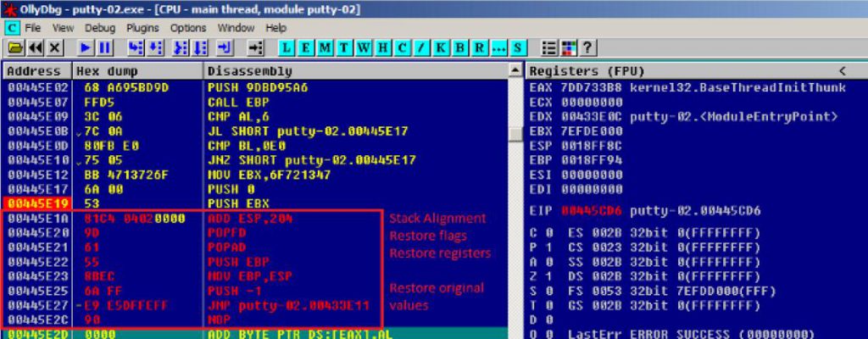Show source with the S button
The width and height of the screenshot is (868, 339).
(x=517, y=48)
